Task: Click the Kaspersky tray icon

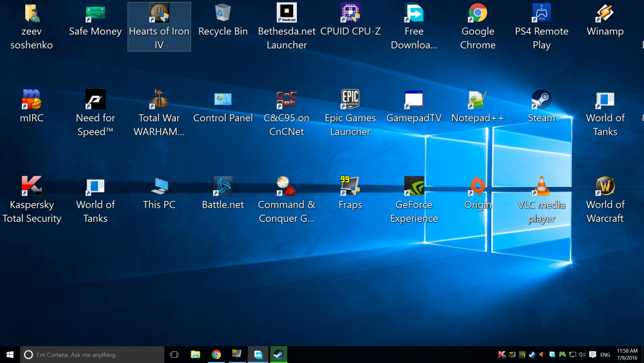Action: click(502, 355)
